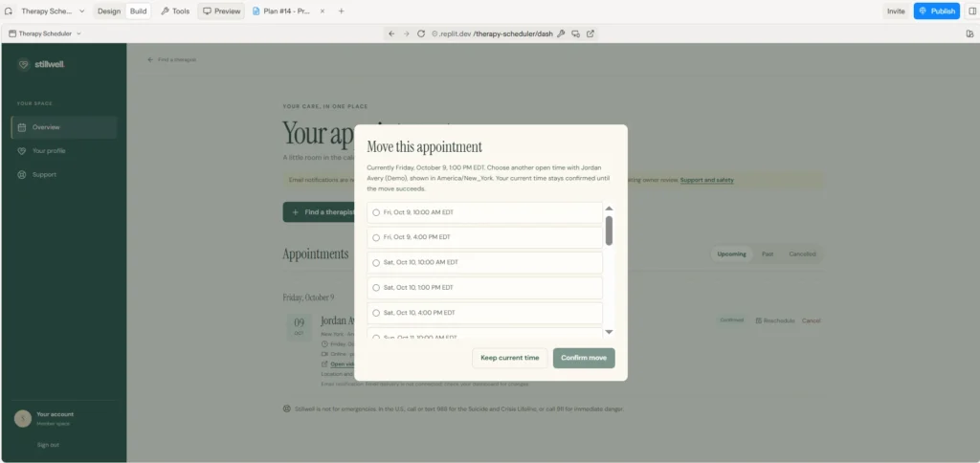Show Cancelled appointments

click(x=802, y=254)
